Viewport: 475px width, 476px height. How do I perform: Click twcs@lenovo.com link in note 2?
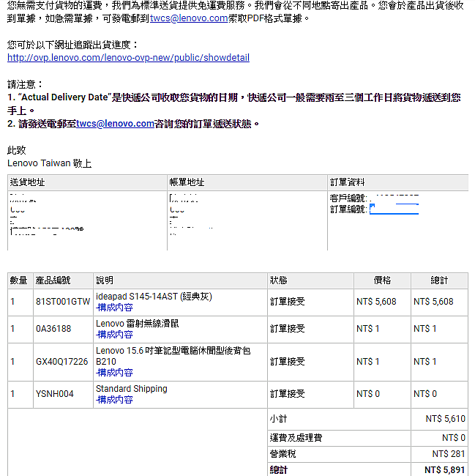115,124
